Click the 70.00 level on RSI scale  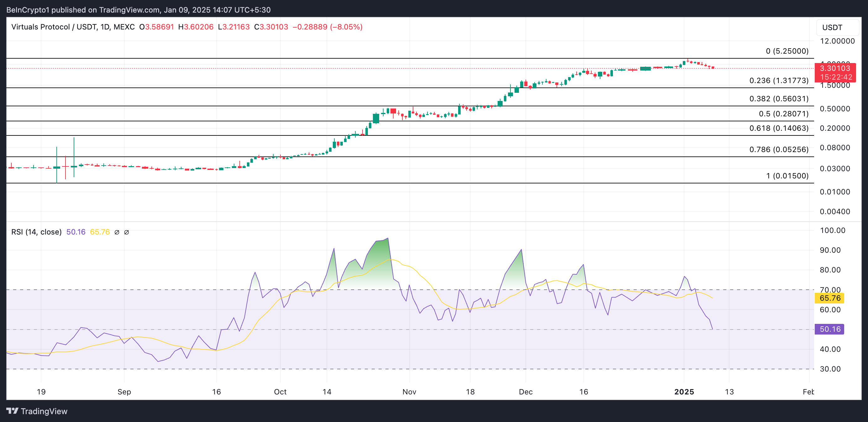coord(830,290)
